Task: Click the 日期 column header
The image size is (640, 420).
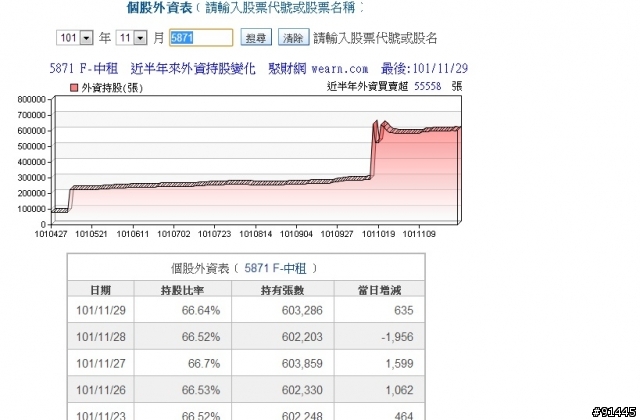Action: (x=100, y=290)
